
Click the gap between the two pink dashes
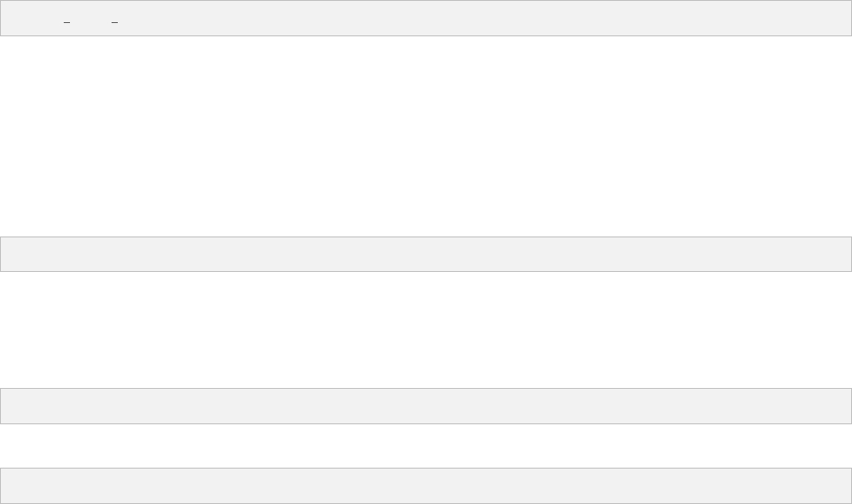(90, 23)
